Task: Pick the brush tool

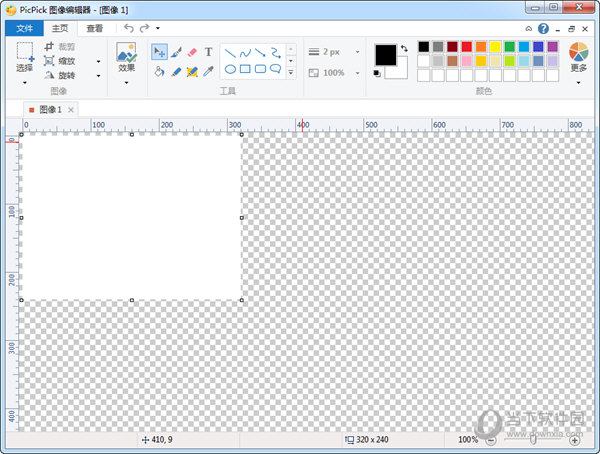Action: coord(176,52)
